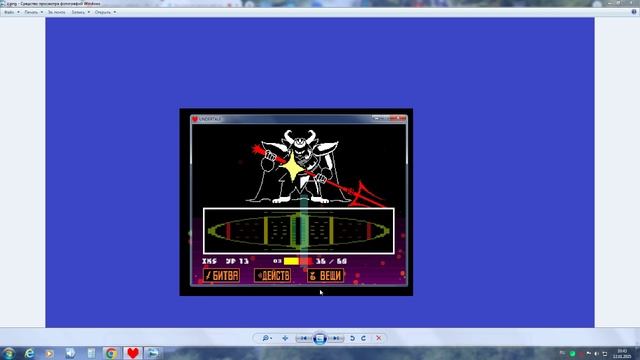Delete the photo with the red X
Screen dimensions: 640x360
[x=379, y=338]
